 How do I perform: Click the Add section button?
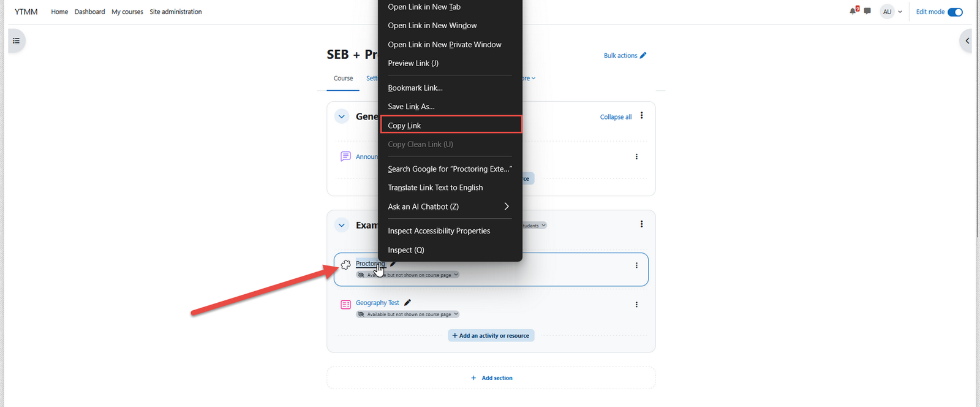[491, 378]
